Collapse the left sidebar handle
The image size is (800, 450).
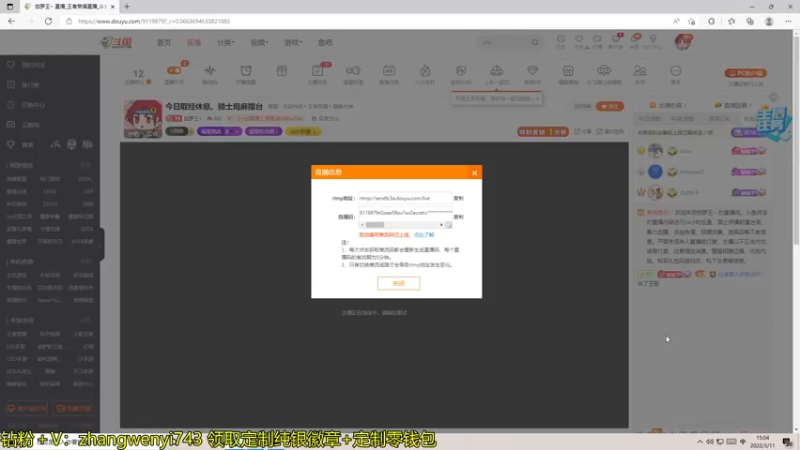click(102, 244)
